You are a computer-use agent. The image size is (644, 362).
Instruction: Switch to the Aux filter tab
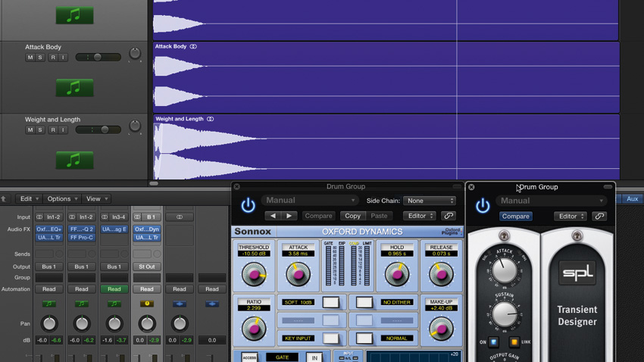(633, 198)
